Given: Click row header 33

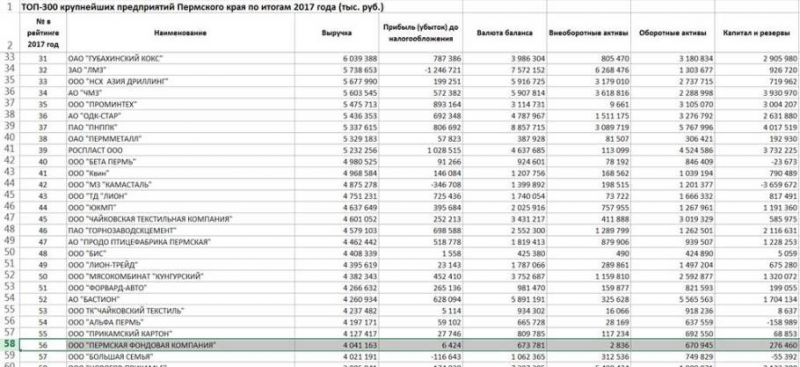Looking at the screenshot, I should pos(9,58).
